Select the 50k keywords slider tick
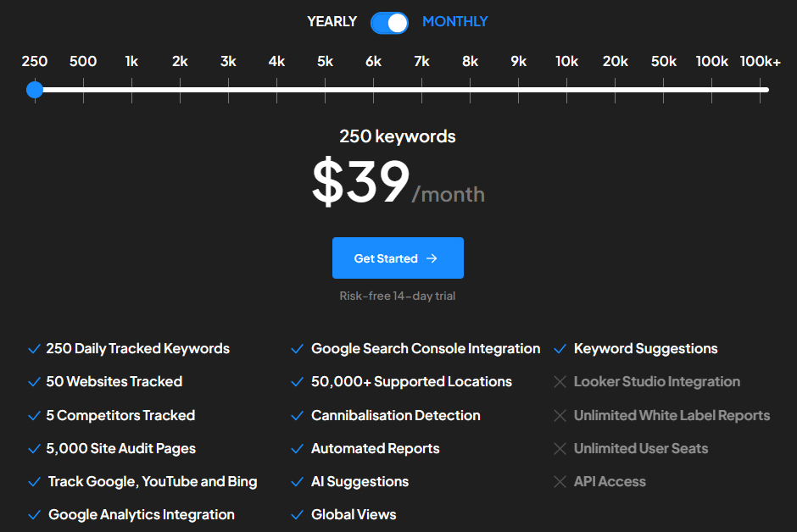Image resolution: width=797 pixels, height=532 pixels. (x=663, y=90)
